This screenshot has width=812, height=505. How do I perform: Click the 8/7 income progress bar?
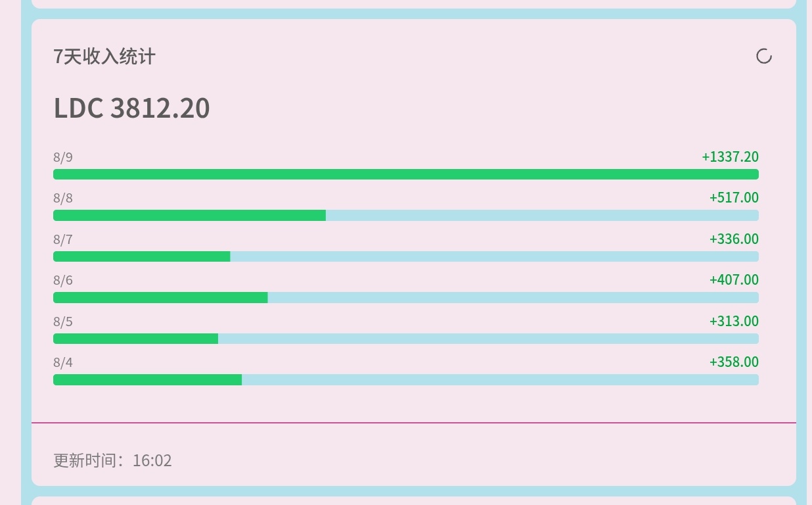click(x=406, y=256)
